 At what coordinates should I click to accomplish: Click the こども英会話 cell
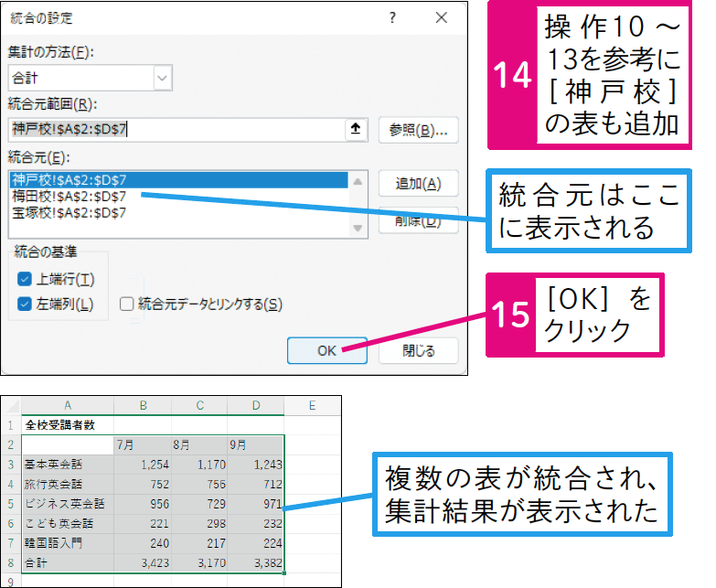[68, 524]
